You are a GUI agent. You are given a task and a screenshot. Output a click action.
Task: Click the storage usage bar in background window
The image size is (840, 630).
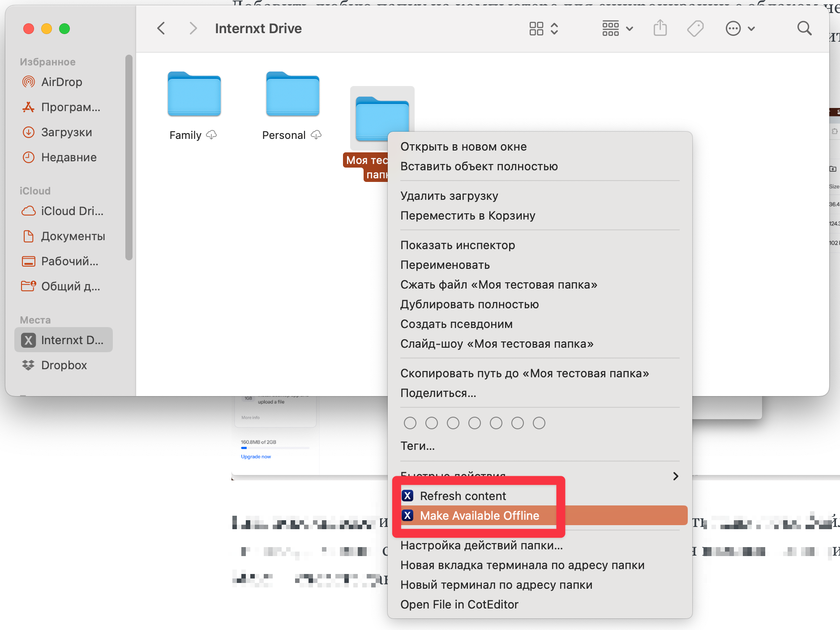click(275, 448)
